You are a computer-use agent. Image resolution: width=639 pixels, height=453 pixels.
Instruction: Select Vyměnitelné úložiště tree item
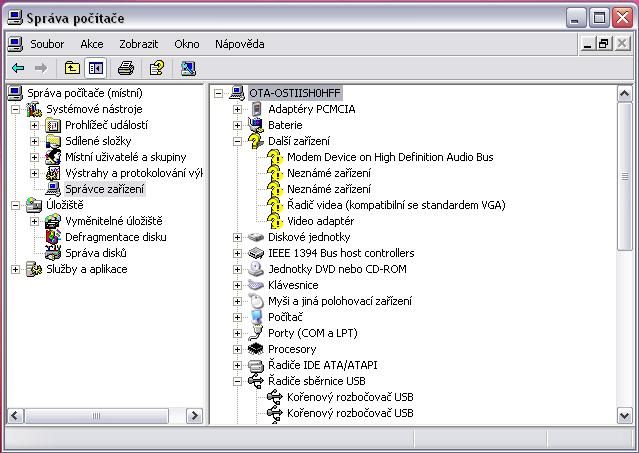pos(114,221)
